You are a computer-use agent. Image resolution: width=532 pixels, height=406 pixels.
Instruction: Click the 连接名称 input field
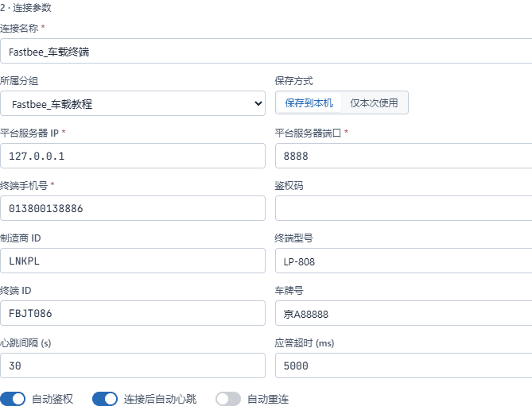tap(266, 51)
